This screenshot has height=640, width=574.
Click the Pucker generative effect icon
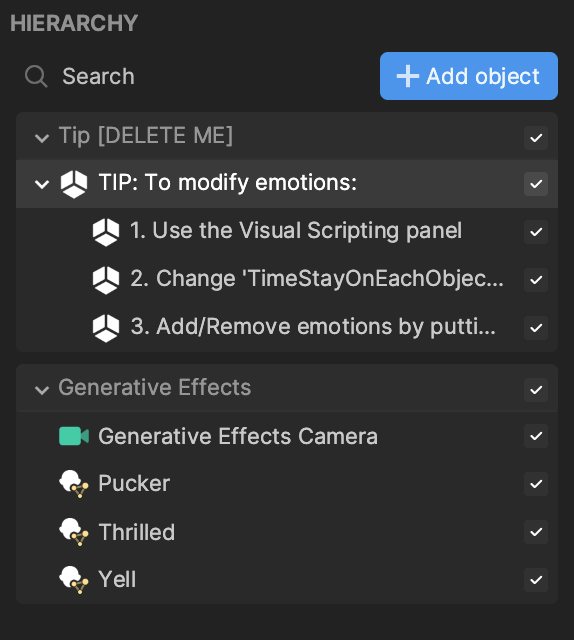pos(74,484)
